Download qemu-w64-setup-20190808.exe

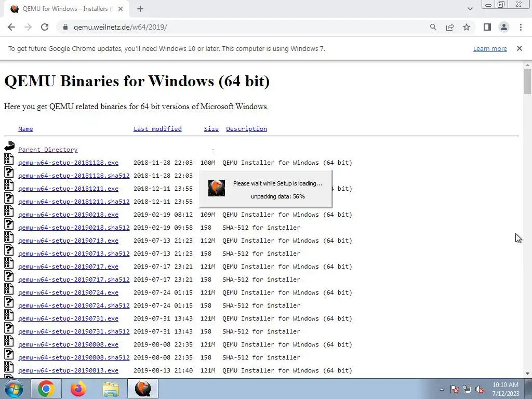[x=68, y=344]
